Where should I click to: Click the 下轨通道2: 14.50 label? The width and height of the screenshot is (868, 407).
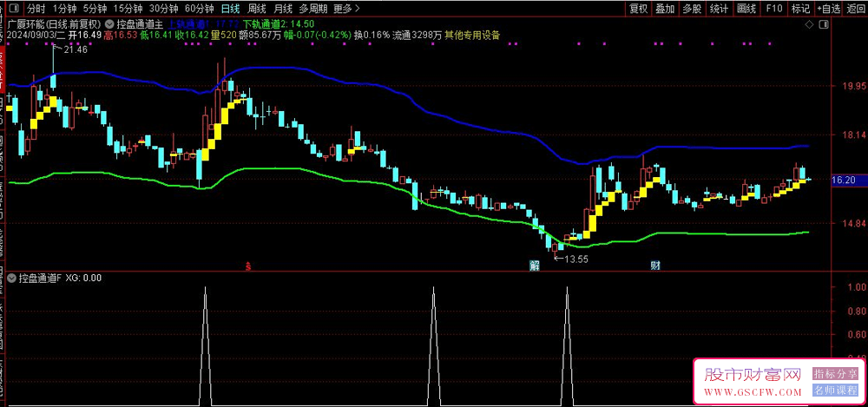[x=279, y=23]
